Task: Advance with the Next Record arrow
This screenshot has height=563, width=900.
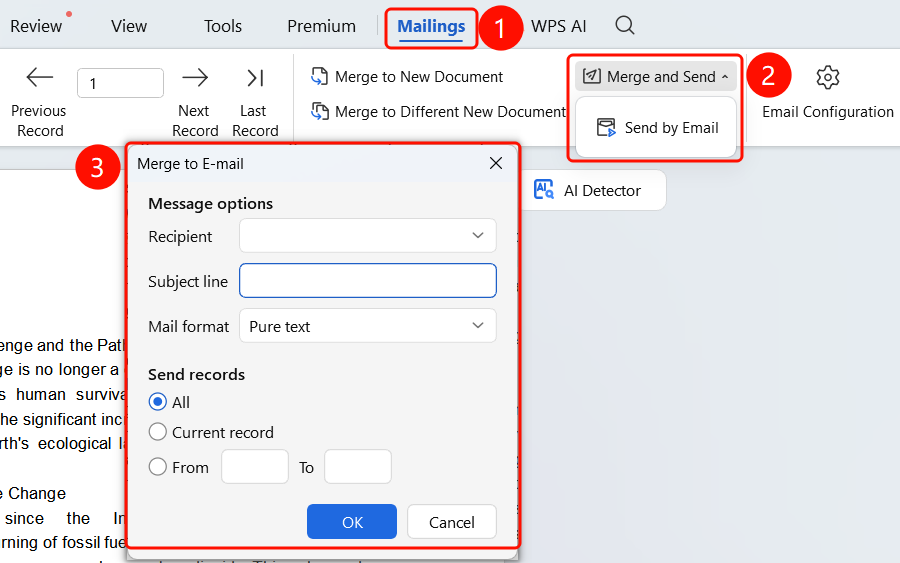Action: point(195,77)
